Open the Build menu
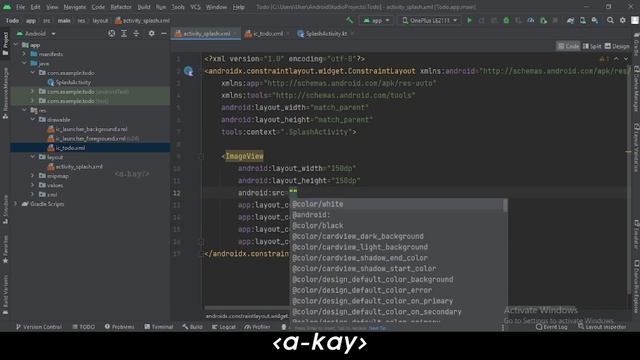Viewport: 640px width, 360px height. (x=144, y=7)
